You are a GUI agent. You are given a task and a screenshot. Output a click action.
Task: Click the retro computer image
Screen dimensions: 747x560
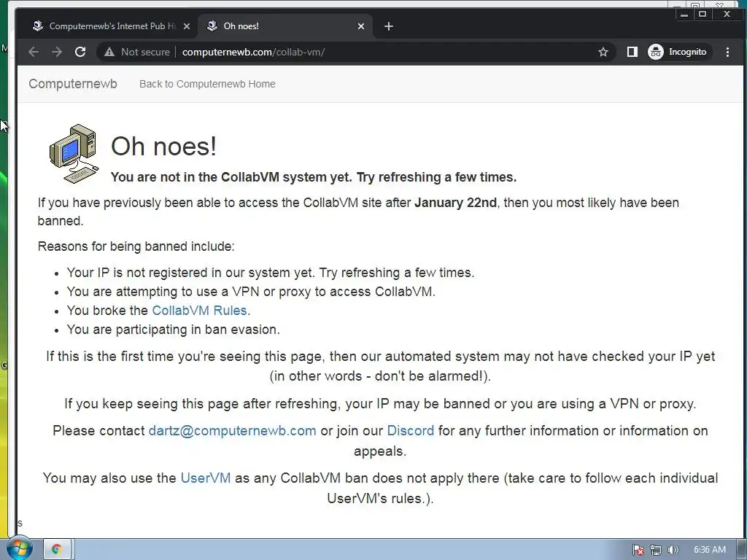74,153
